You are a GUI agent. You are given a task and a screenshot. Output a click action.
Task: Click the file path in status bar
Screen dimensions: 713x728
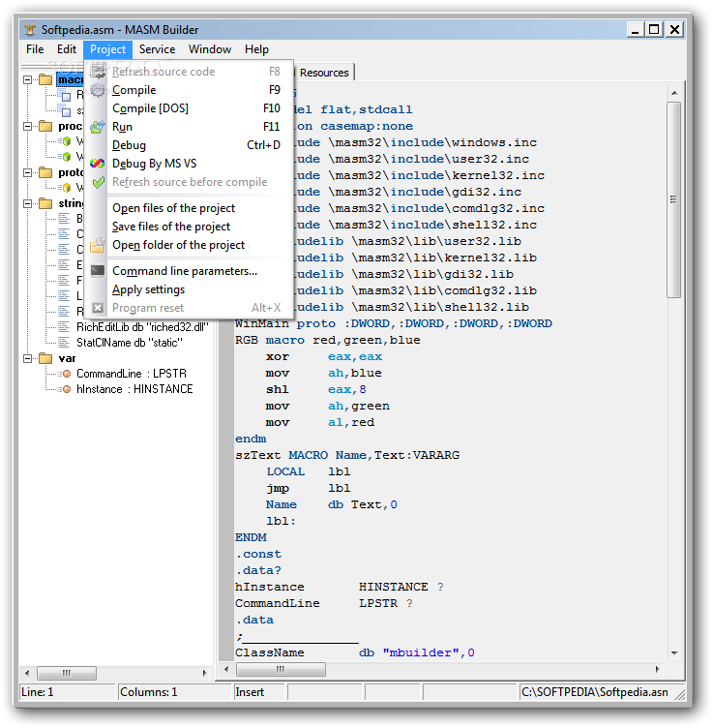[x=595, y=692]
